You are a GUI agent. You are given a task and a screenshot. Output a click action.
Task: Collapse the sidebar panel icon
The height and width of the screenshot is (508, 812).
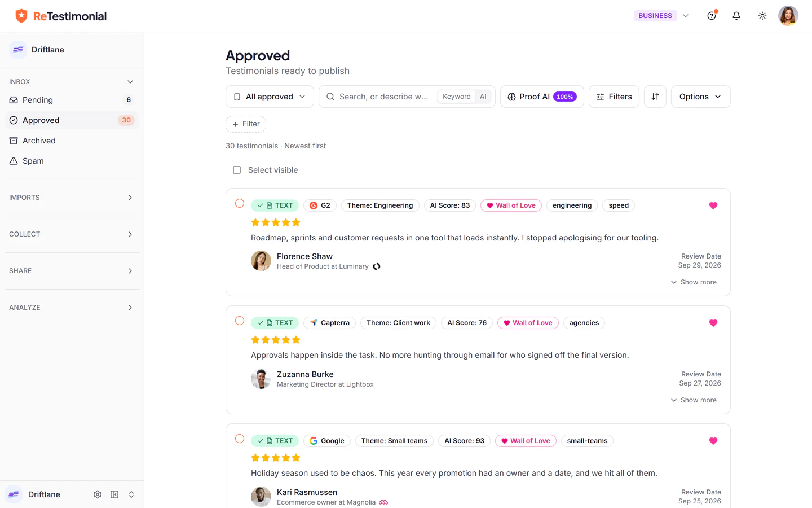(x=114, y=494)
